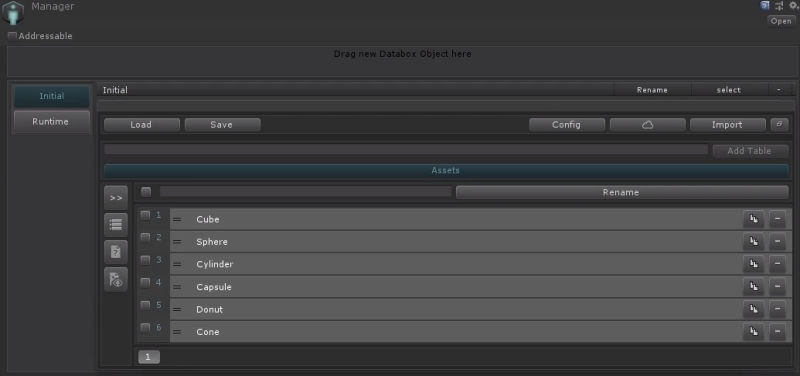Duplicate the Cone entry
Screen dimensions: 800x376
pos(754,332)
